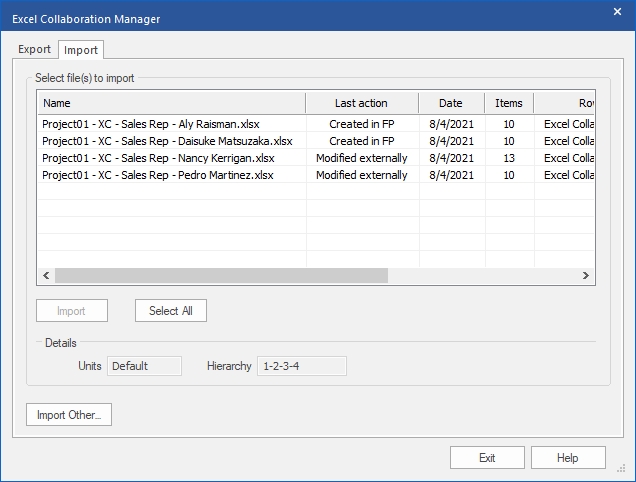The height and width of the screenshot is (482, 636).
Task: Select the Daisuke Matsuzaka xlsx file
Action: click(x=167, y=141)
